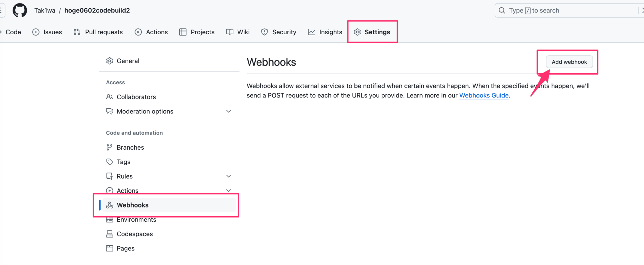644x265 pixels.
Task: Open Actions via the play-circle icon
Action: 138,32
